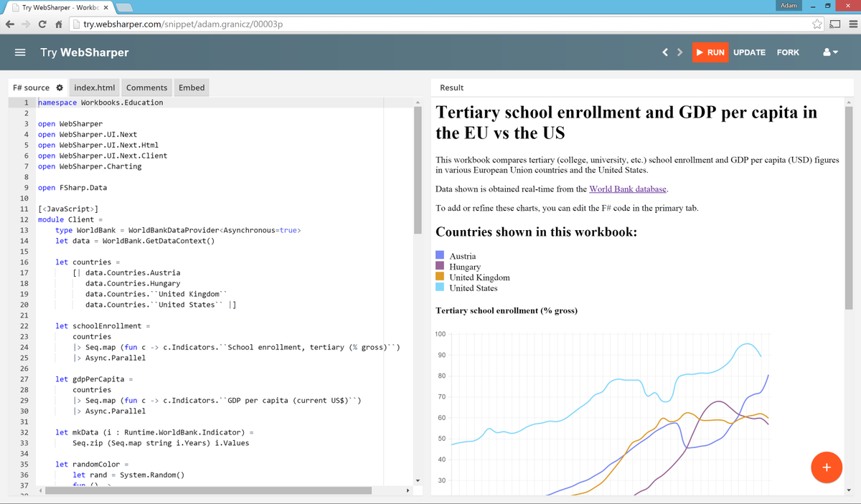Open the Chrome three-line menu
Viewport: 861px width, 504px height.
pyautogui.click(x=852, y=24)
